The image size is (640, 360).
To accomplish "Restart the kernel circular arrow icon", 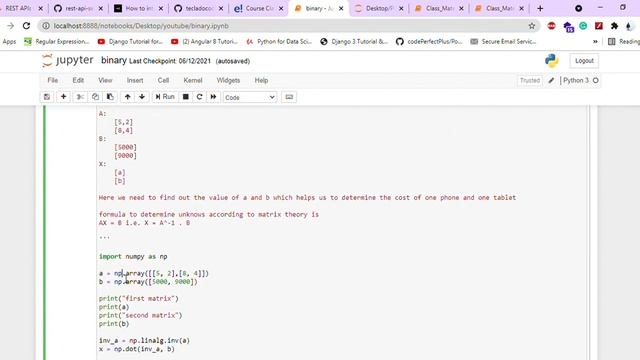I will (199, 97).
